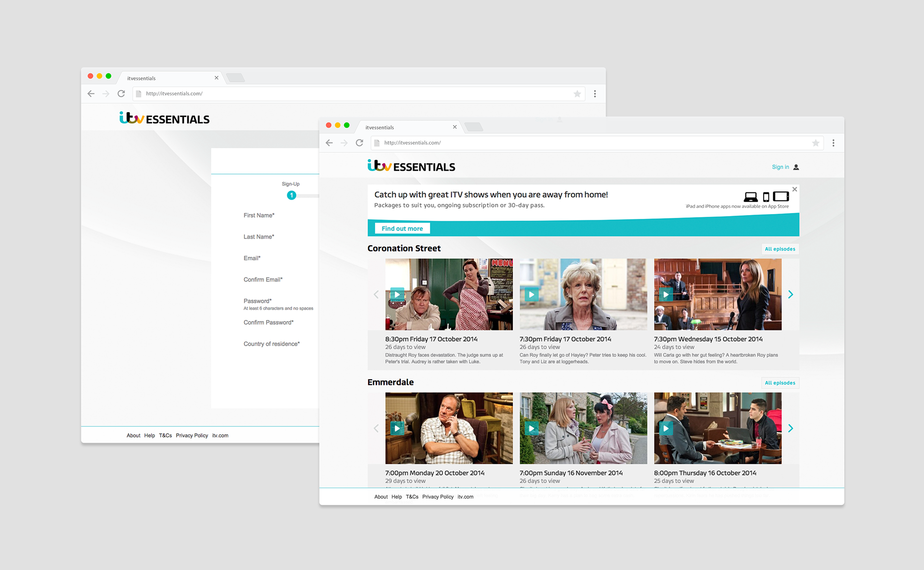The height and width of the screenshot is (570, 924).
Task: Bookmark star in front browser address bar
Action: (x=816, y=143)
